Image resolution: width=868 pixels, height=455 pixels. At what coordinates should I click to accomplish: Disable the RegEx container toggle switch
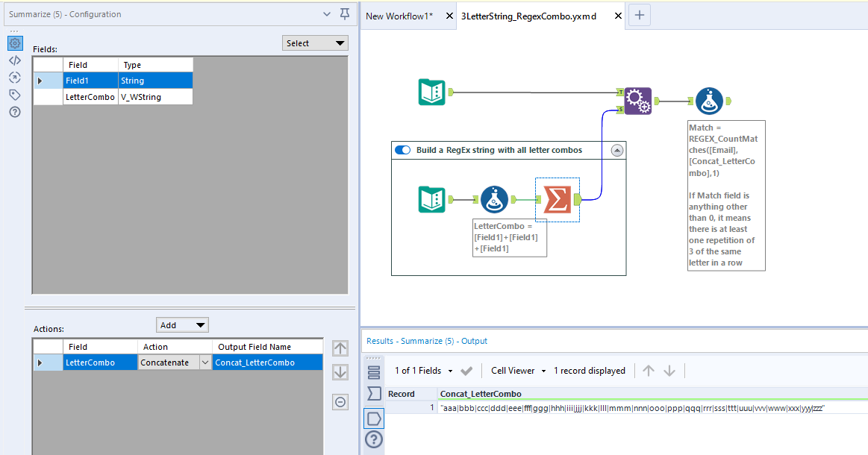[x=402, y=149]
